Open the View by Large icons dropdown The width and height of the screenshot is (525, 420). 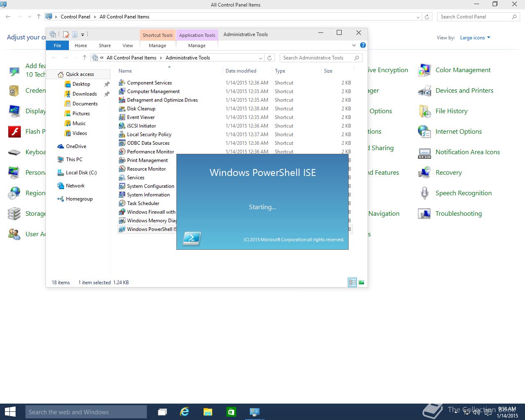[475, 38]
